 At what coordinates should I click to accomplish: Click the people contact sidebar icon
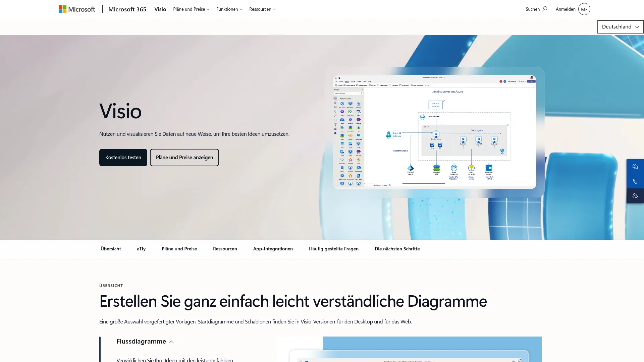[x=635, y=196]
